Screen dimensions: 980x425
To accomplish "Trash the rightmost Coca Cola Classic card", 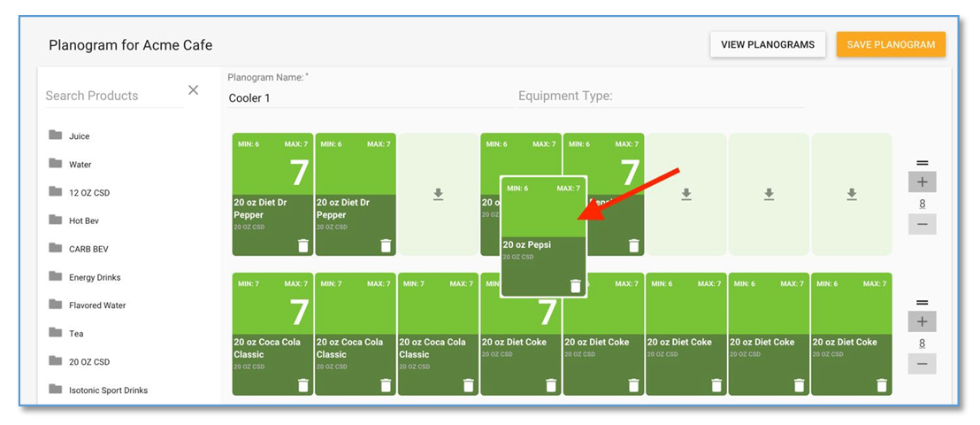I will click(x=468, y=385).
